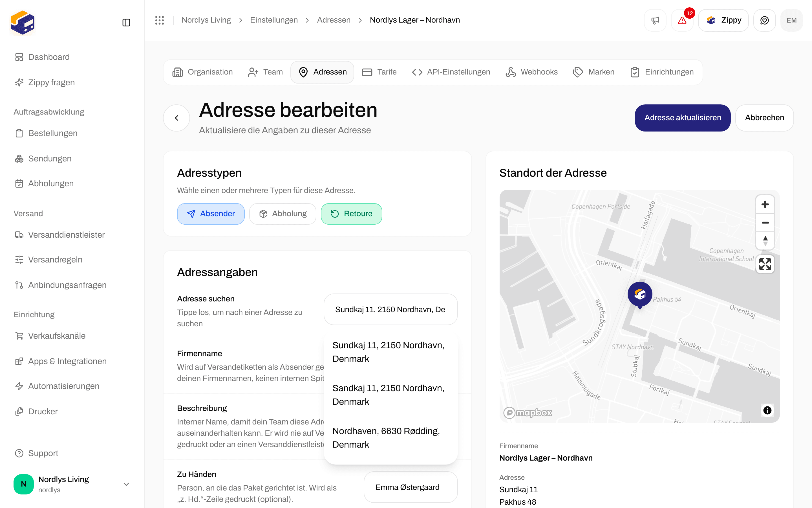The height and width of the screenshot is (508, 812).
Task: Click the Zippy logo in sidebar
Action: (23, 23)
